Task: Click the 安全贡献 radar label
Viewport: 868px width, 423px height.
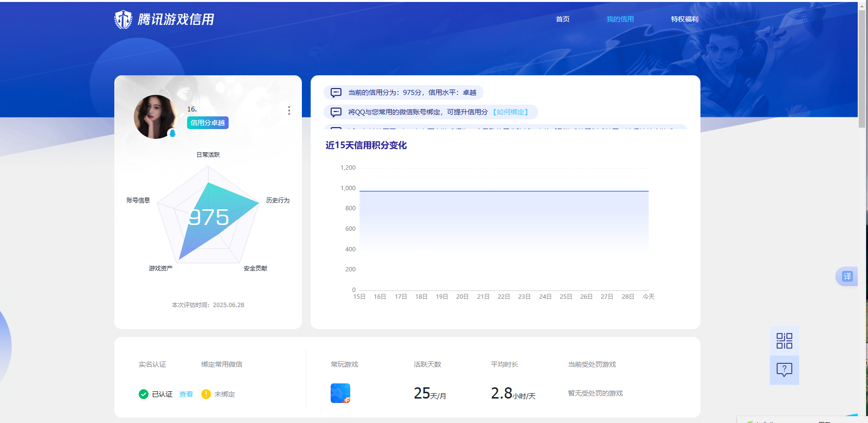Action: pos(255,268)
